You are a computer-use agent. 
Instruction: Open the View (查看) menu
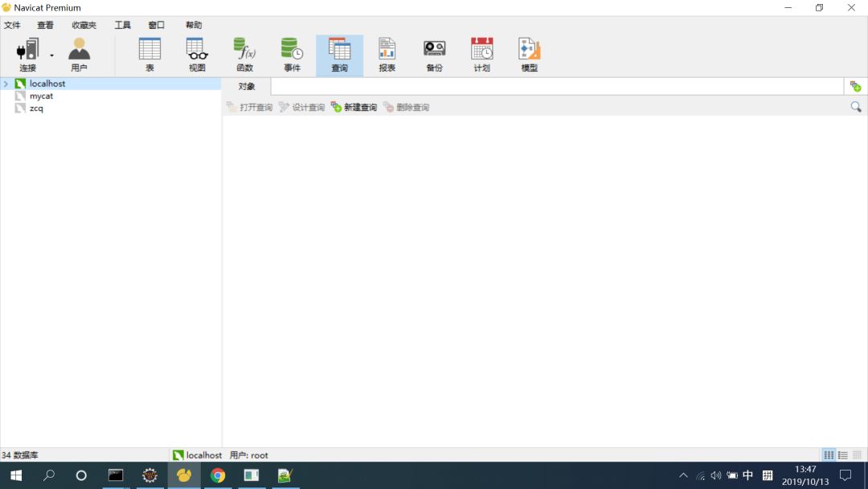click(x=45, y=25)
